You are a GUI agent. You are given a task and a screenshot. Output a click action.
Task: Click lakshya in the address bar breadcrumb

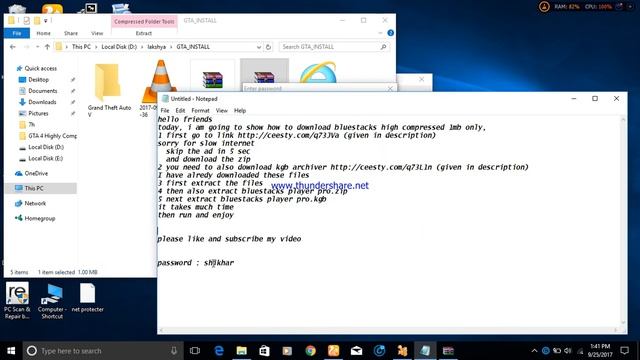coord(157,47)
